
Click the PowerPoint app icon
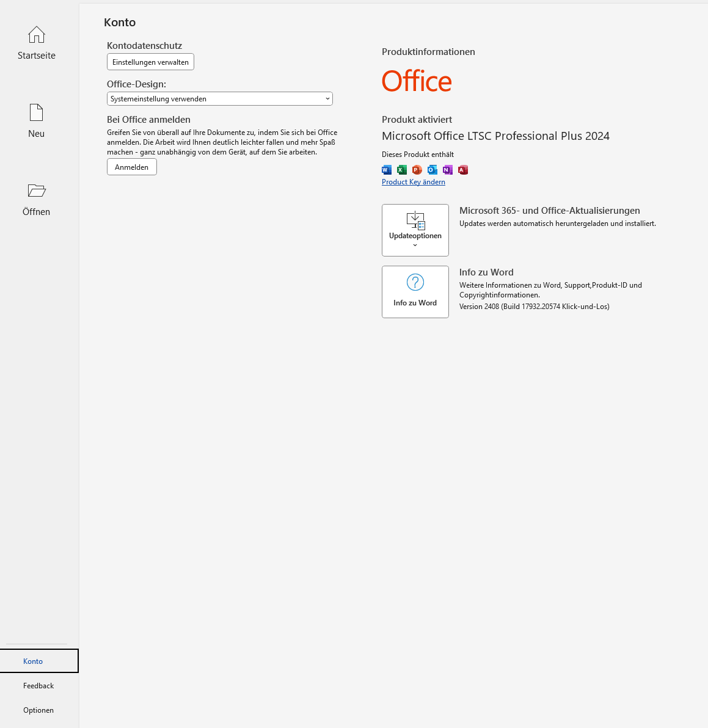[417, 170]
